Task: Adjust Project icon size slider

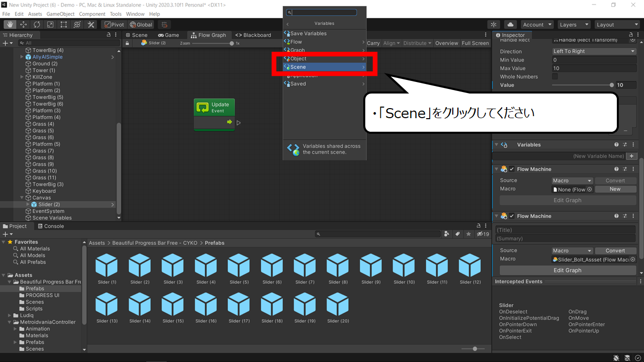Action: point(472,349)
